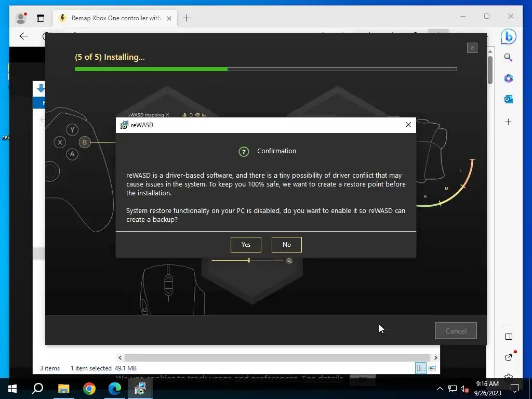Click '1 item selected 49.1 MB' status text
532x399 pixels.
click(103, 368)
